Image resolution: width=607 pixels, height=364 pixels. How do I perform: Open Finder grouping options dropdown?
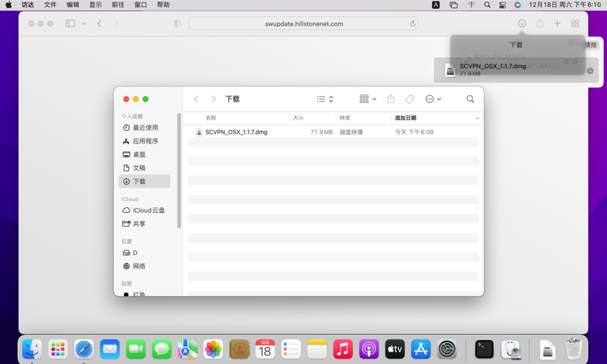[x=368, y=99]
